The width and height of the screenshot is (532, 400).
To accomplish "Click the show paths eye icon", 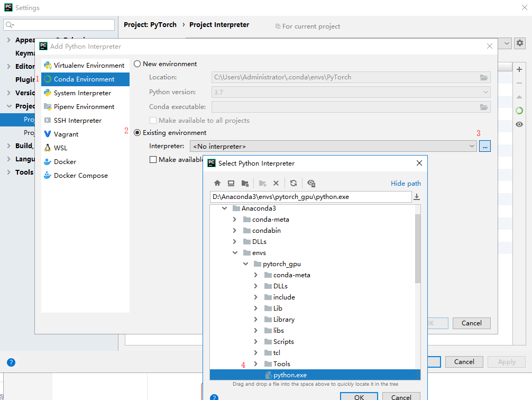I will (x=519, y=124).
